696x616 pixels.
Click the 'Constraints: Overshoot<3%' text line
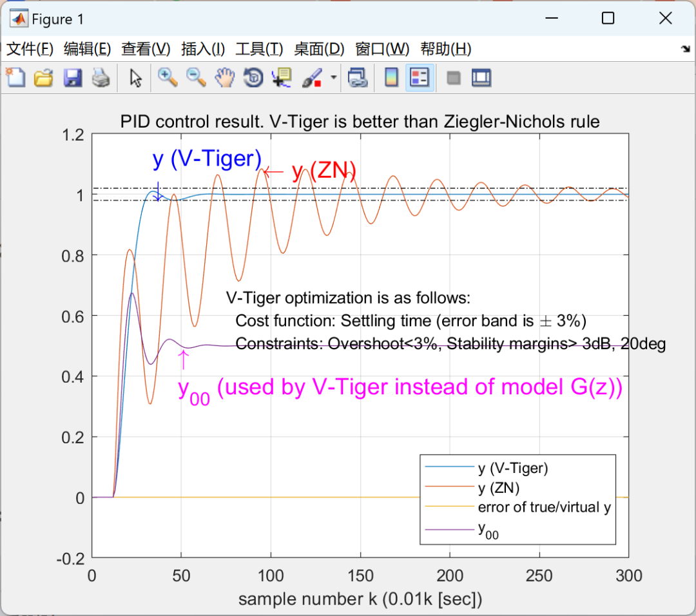[x=450, y=343]
